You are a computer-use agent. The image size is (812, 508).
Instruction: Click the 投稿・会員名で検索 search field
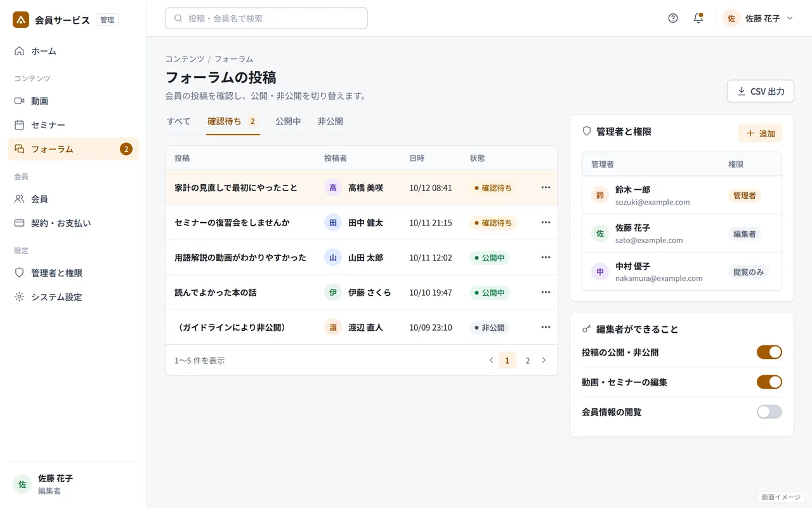[266, 18]
